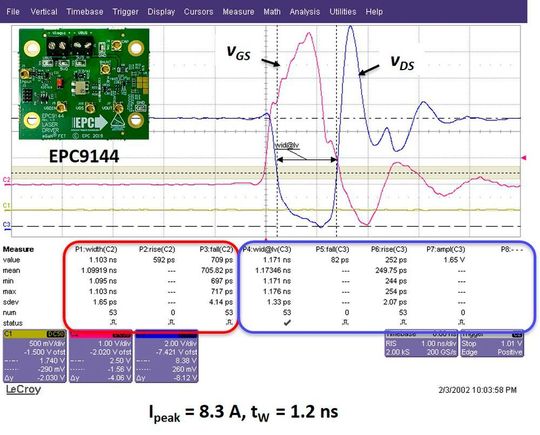Click the C3 offset value -7.421 V ofst
Image resolution: width=540 pixels, height=435 pixels.
click(177, 352)
